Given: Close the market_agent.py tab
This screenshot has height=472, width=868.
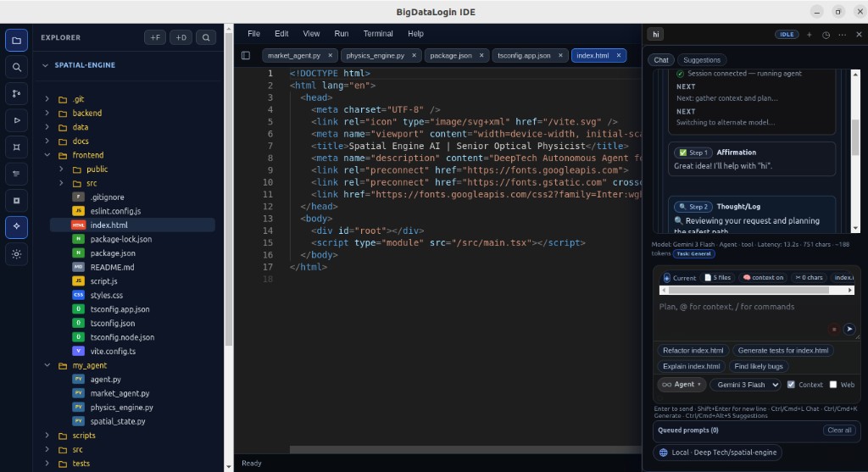Looking at the screenshot, I should (x=330, y=55).
